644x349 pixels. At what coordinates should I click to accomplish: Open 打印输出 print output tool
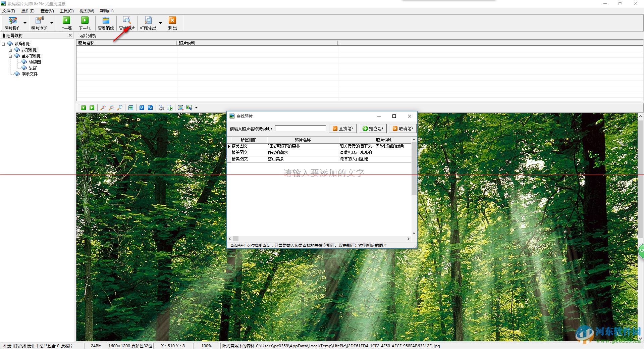148,23
